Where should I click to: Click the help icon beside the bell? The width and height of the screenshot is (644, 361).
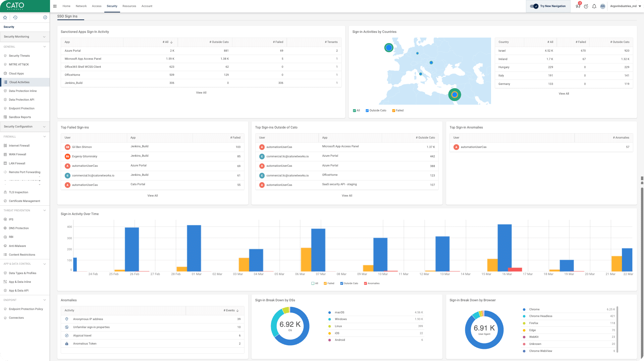[586, 6]
